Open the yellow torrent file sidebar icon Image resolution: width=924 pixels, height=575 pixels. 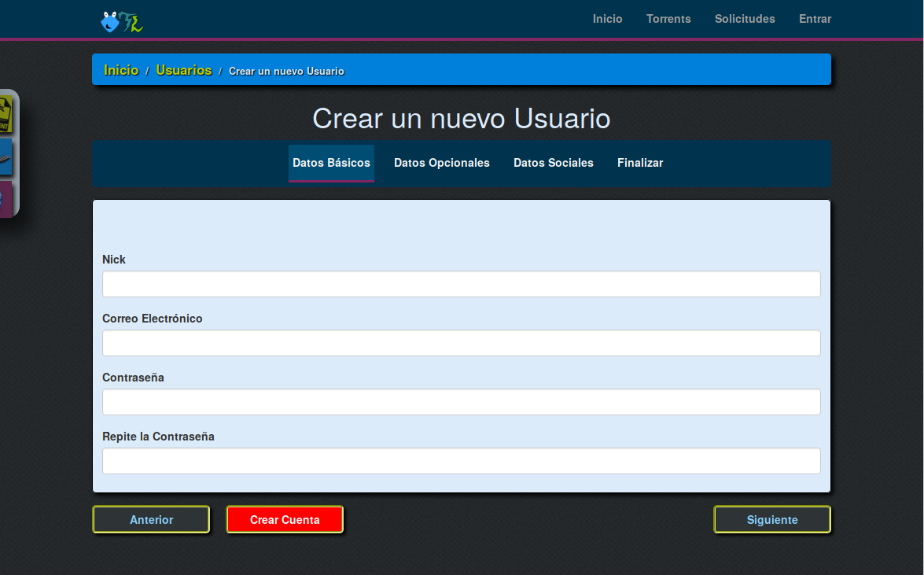click(6, 114)
